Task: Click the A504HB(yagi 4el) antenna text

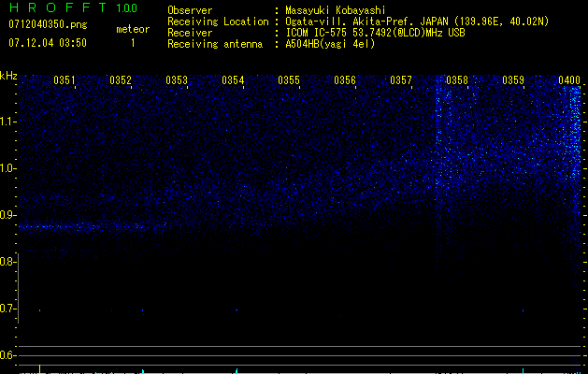Action: click(x=330, y=44)
